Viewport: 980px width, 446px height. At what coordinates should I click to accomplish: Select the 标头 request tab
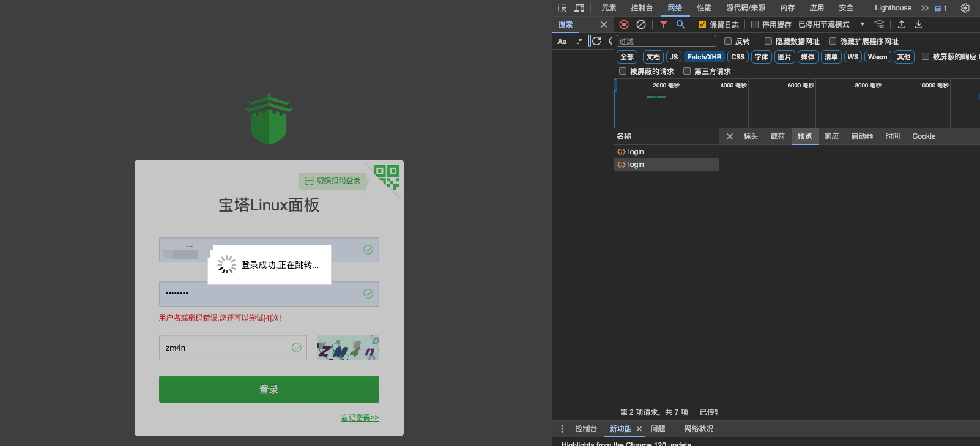[751, 136]
